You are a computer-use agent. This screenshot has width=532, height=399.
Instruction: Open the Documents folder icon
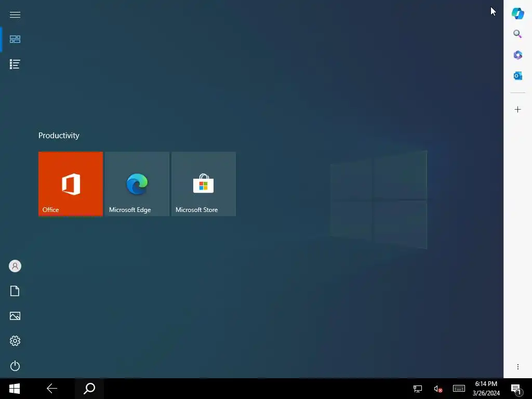click(x=15, y=291)
